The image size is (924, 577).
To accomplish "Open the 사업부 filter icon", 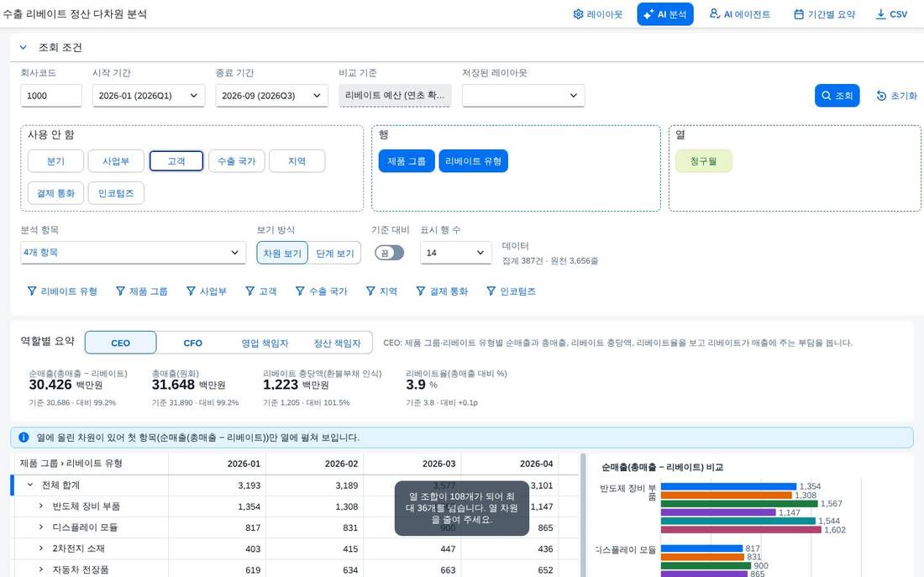I will 191,291.
